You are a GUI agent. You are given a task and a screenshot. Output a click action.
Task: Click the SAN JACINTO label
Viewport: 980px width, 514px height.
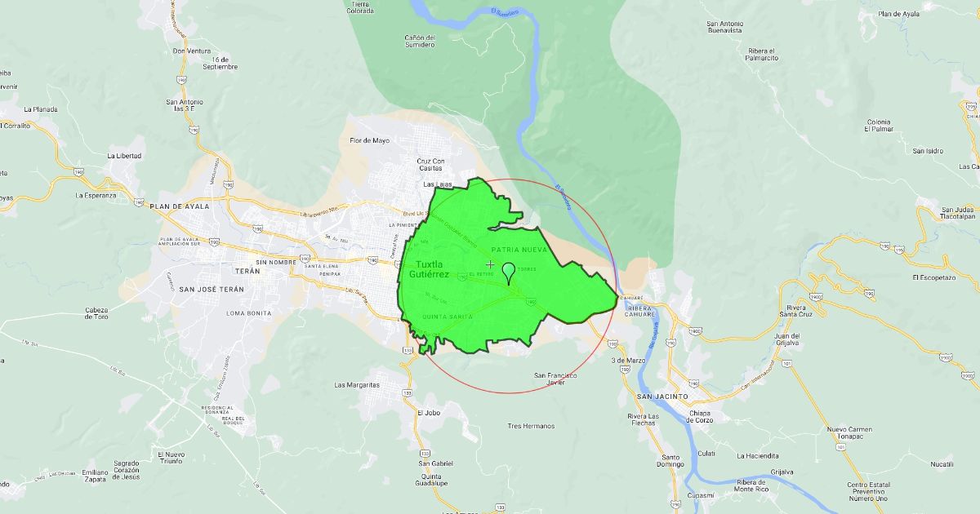pos(662,396)
